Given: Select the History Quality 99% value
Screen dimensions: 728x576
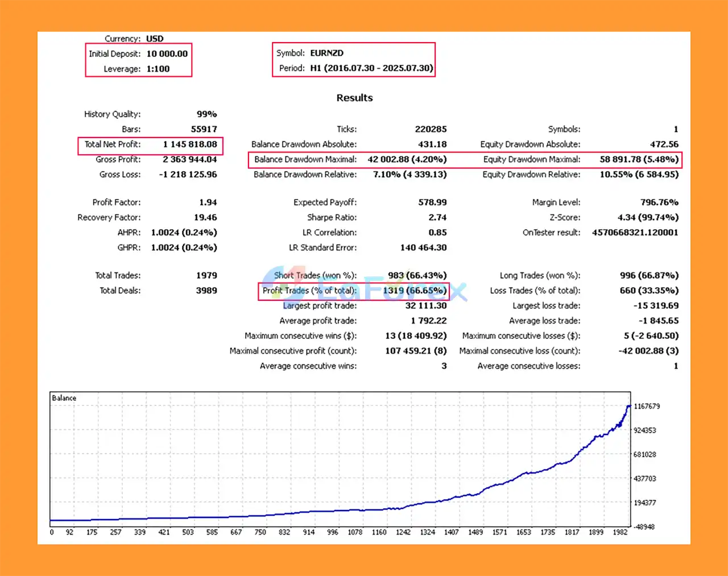Looking at the screenshot, I should [x=206, y=114].
